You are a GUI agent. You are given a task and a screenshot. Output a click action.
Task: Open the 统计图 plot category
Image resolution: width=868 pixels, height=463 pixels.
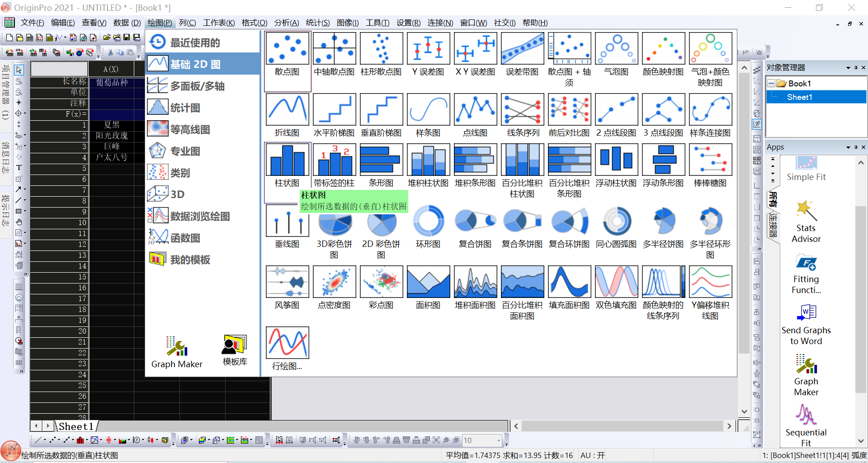tap(185, 108)
